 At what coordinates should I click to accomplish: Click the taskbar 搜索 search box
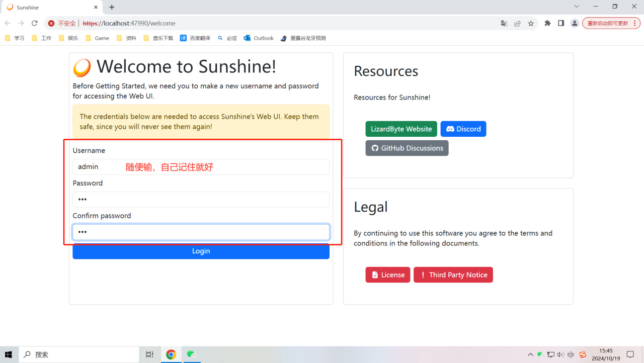pyautogui.click(x=79, y=354)
